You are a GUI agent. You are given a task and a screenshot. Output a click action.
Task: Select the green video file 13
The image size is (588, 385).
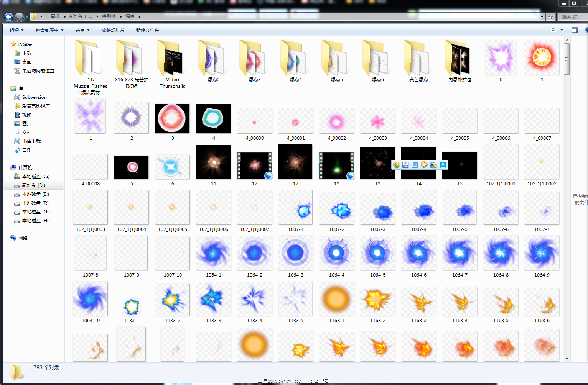pos(337,166)
